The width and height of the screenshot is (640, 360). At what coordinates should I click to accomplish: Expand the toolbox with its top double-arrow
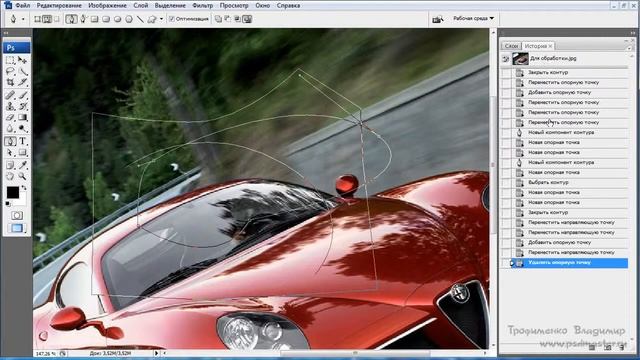(x=6, y=33)
